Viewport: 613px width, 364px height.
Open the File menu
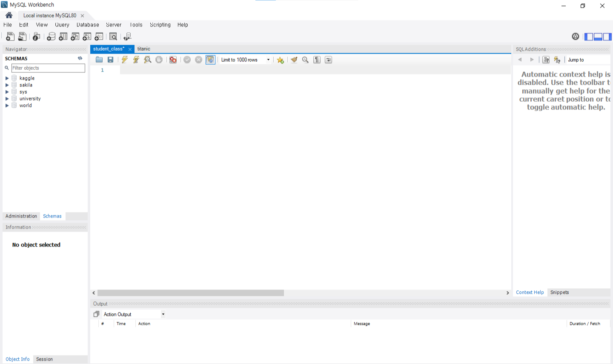[x=8, y=25]
